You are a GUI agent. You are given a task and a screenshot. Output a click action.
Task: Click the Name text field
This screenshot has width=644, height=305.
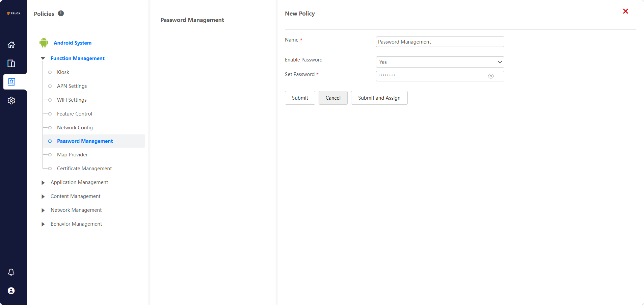440,42
